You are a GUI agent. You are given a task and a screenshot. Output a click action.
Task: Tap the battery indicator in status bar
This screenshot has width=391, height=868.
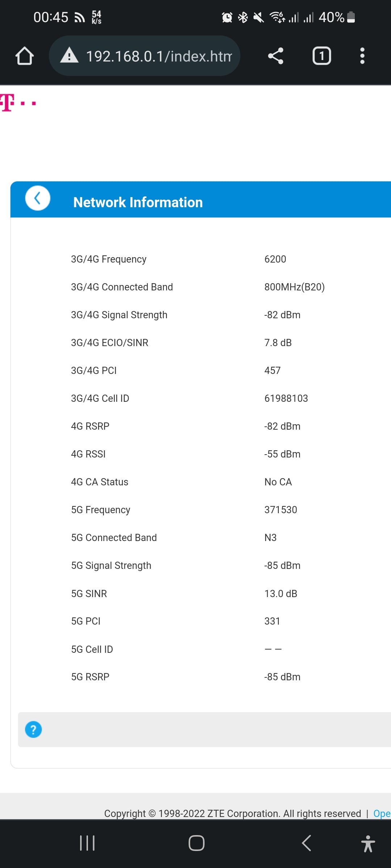pos(351,17)
